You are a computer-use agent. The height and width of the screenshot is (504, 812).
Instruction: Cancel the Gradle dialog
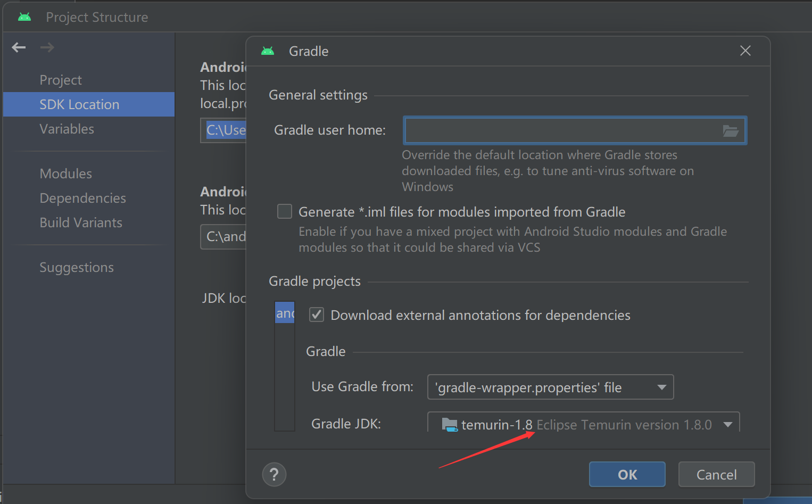click(x=716, y=474)
